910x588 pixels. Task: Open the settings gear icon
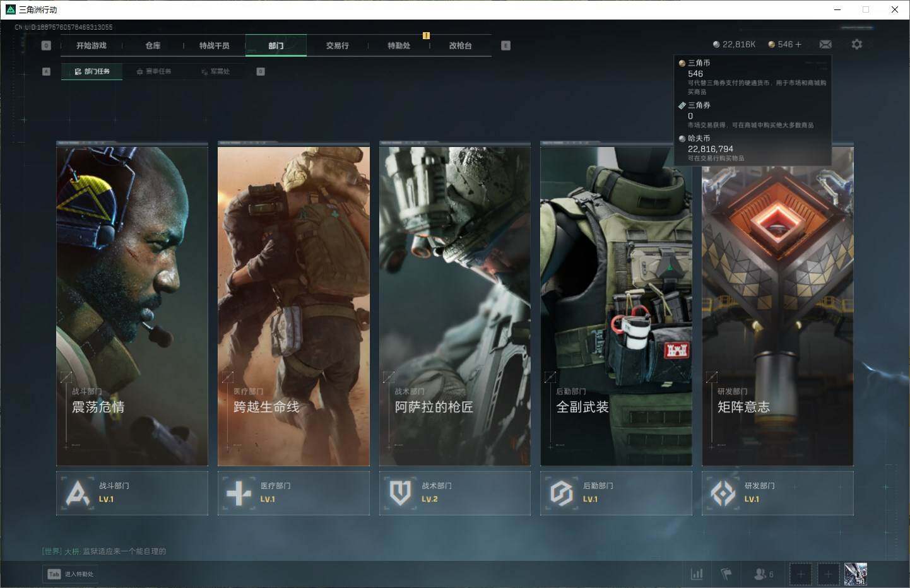click(856, 44)
